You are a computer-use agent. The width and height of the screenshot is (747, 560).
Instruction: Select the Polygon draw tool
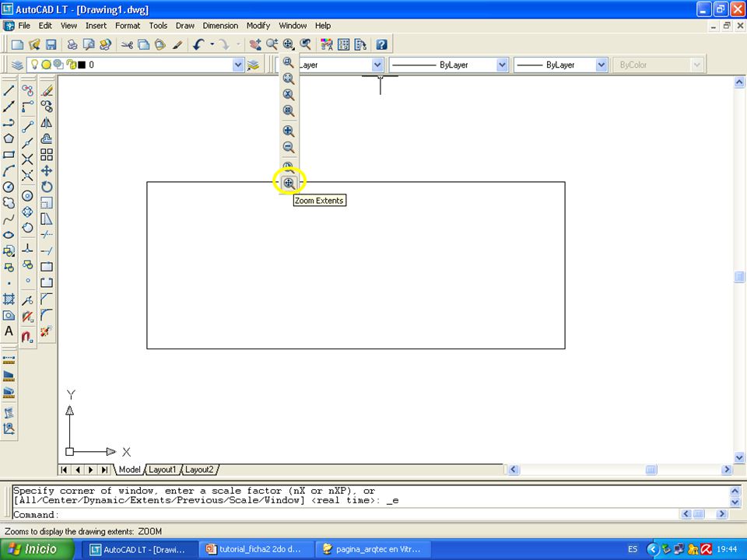pos(9,138)
